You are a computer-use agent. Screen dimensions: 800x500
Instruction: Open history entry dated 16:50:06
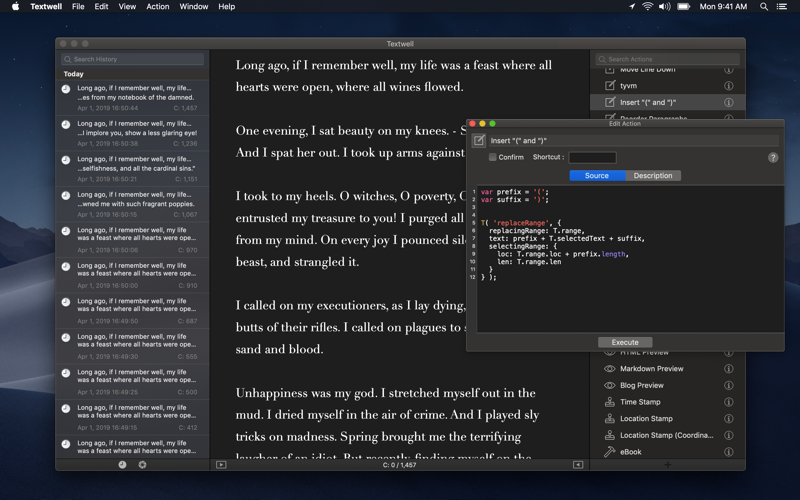133,240
